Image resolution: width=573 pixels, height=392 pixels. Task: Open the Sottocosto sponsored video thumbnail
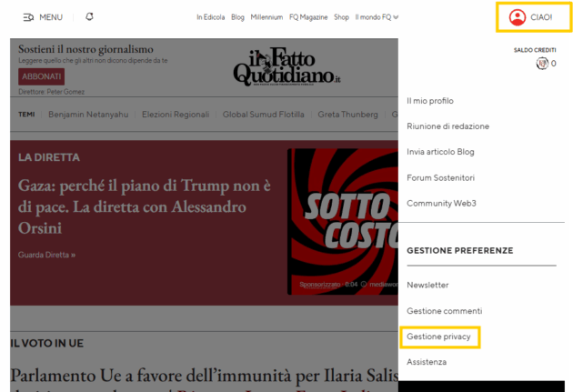342,223
